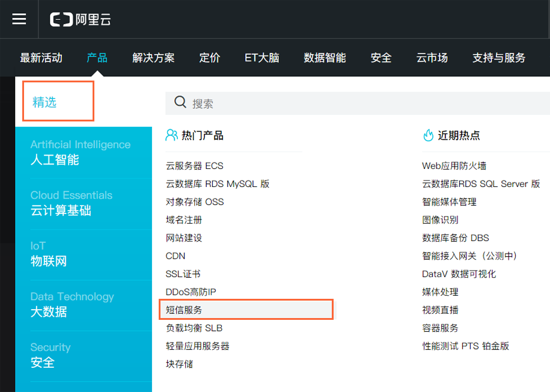
Task: Open 数据库备份 DBS link
Action: click(x=455, y=238)
